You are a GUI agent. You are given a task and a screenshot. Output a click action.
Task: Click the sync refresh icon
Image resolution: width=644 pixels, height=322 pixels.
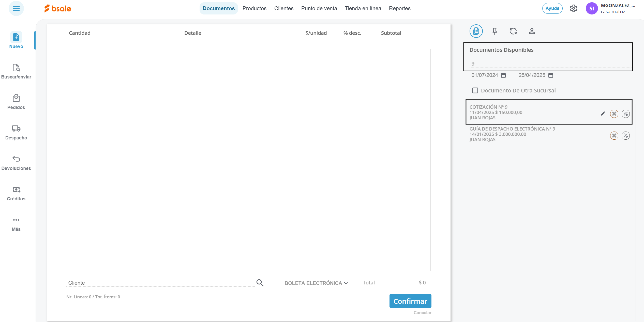click(x=513, y=31)
